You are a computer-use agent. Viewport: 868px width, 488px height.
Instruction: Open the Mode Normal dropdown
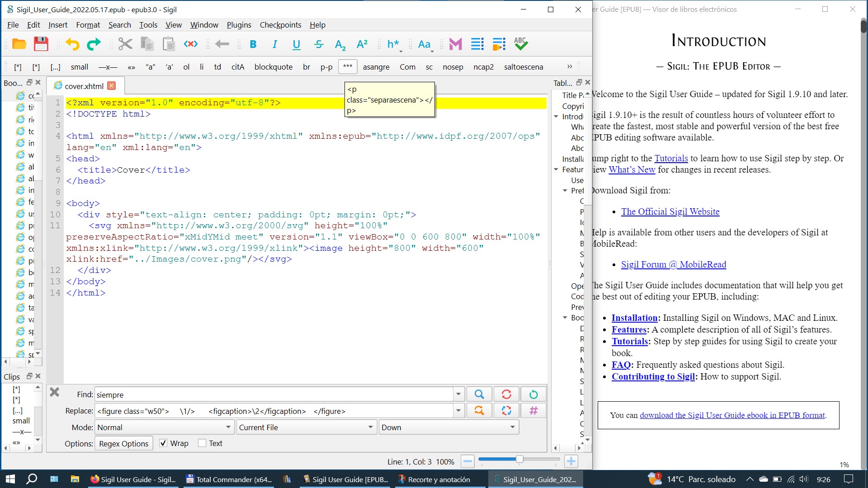(165, 427)
